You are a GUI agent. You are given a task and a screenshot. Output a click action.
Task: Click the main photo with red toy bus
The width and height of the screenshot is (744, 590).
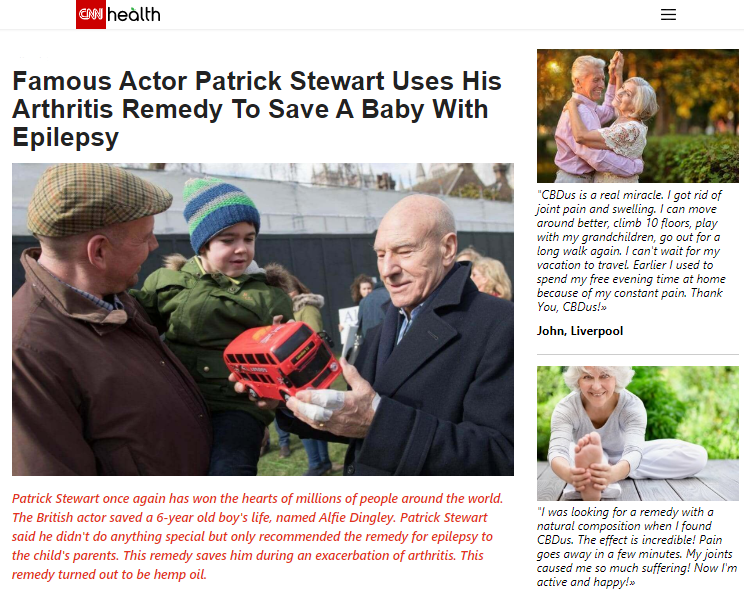[x=263, y=319]
